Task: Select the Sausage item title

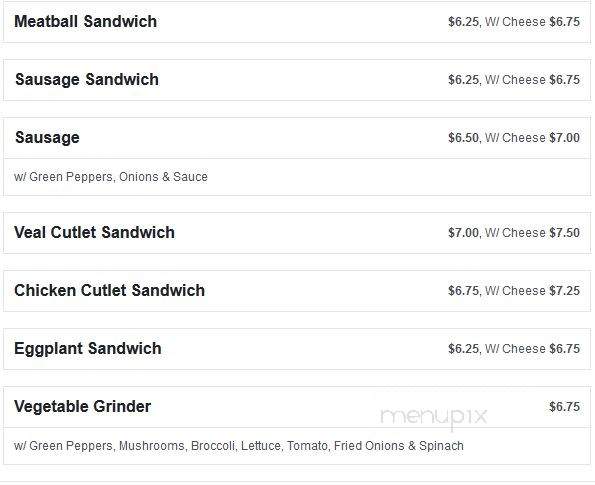Action: pos(47,138)
